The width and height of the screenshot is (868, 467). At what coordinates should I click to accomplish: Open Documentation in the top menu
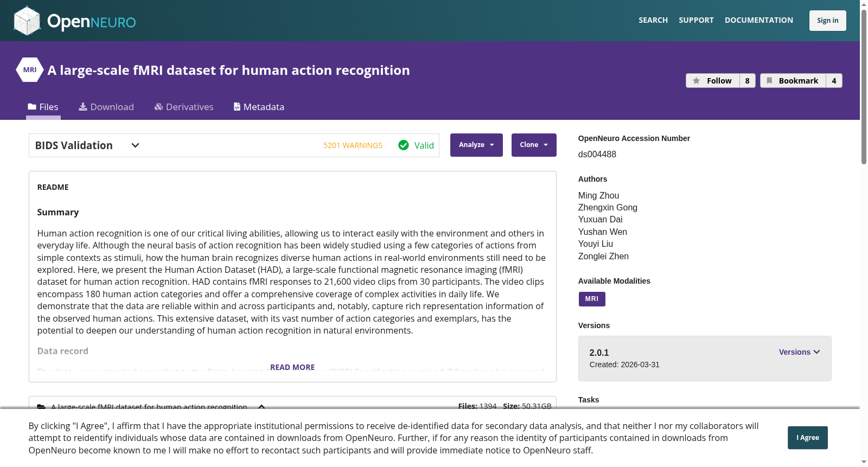click(x=759, y=20)
